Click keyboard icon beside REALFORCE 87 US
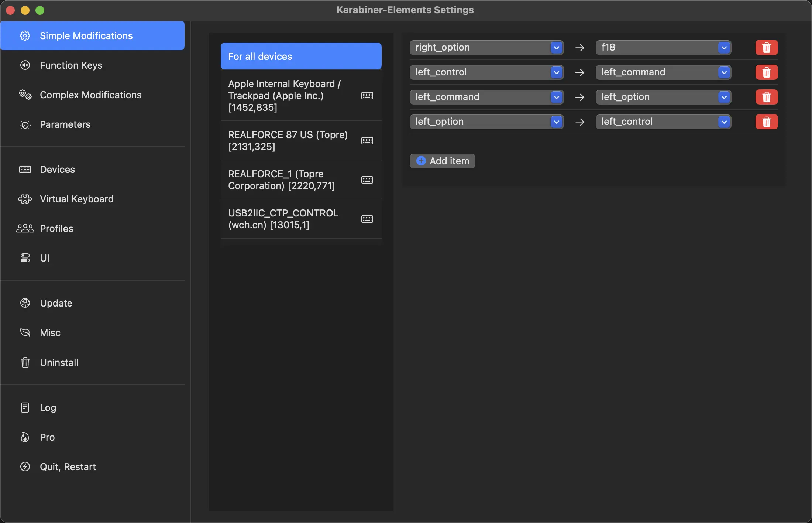 367,141
